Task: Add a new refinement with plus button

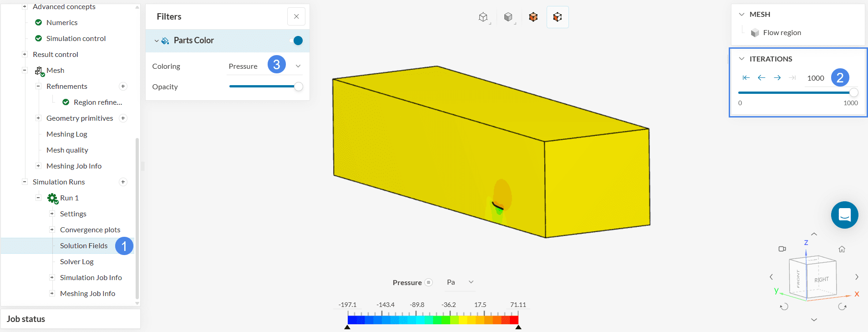Action: coord(123,87)
